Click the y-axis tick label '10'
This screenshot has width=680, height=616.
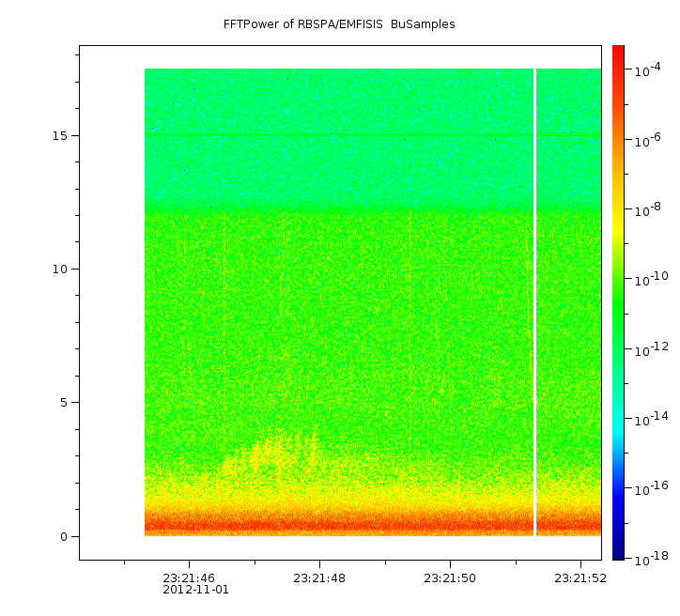(x=60, y=269)
